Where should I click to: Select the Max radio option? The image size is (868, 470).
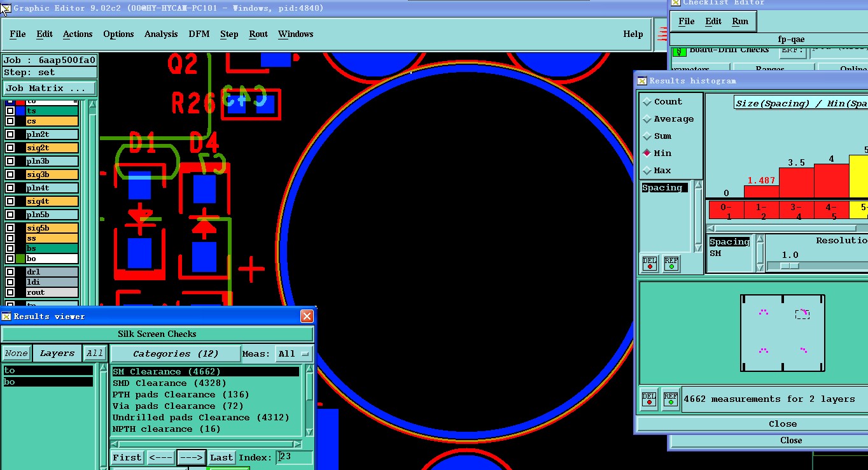tap(647, 171)
